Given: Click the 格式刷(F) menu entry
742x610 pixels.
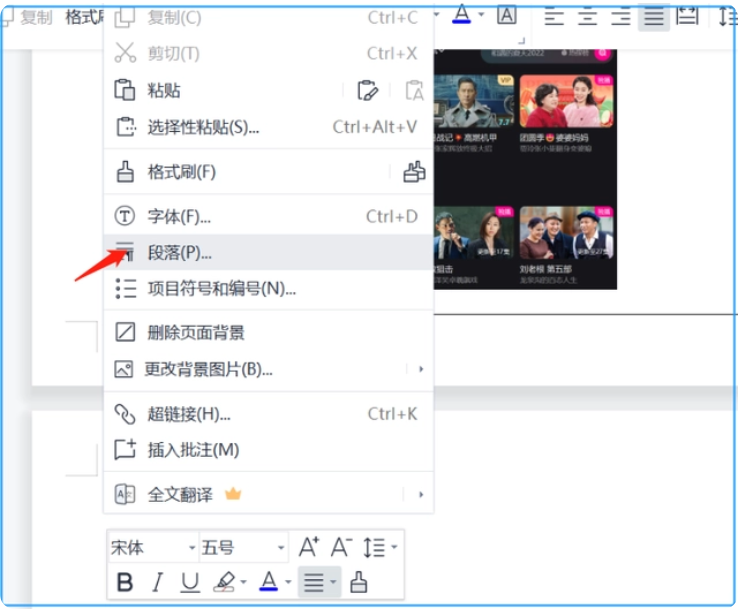Looking at the screenshot, I should point(181,172).
